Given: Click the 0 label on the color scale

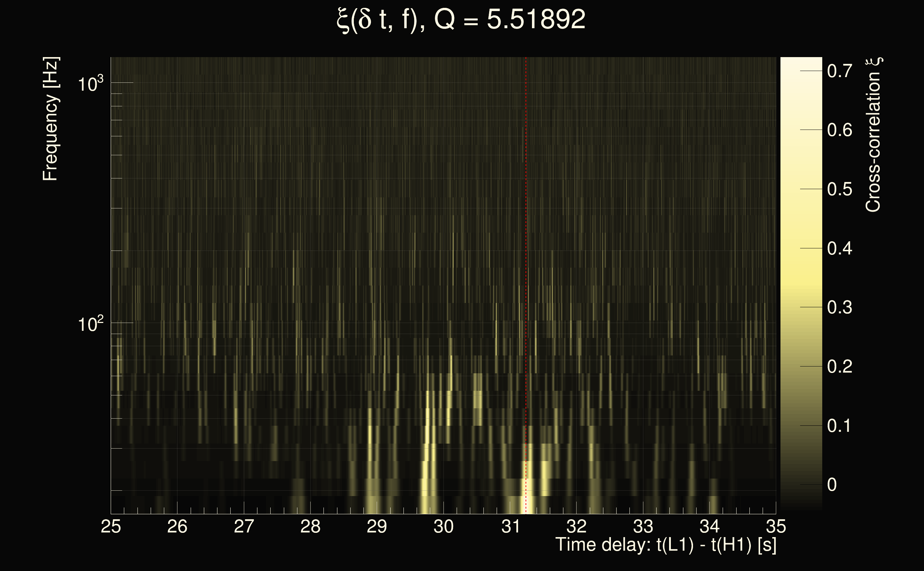Looking at the screenshot, I should [x=832, y=485].
